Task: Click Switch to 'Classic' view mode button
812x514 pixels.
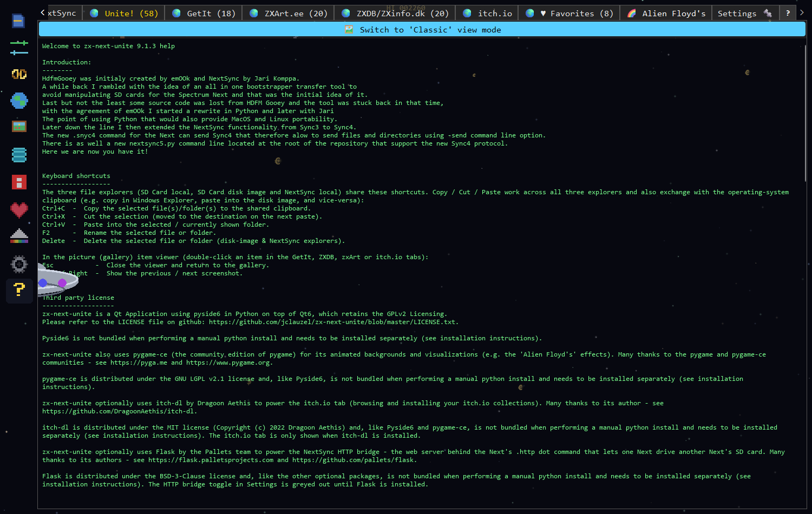Action: pyautogui.click(x=422, y=30)
